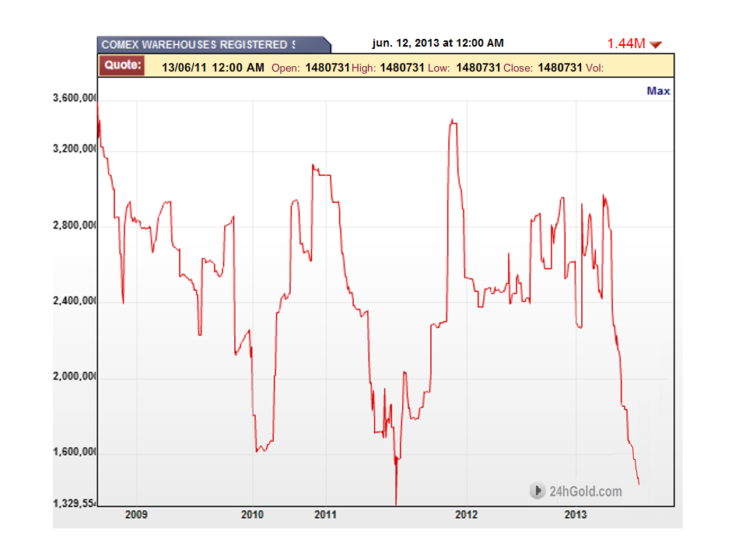739x560 pixels.
Task: Click the 2013 x-axis label
Action: coord(576,514)
